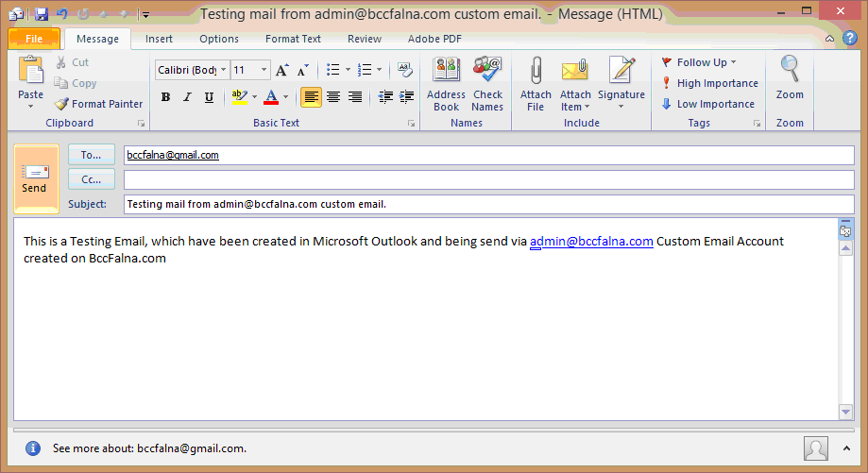Run Check Names
868x473 pixels.
click(x=487, y=84)
